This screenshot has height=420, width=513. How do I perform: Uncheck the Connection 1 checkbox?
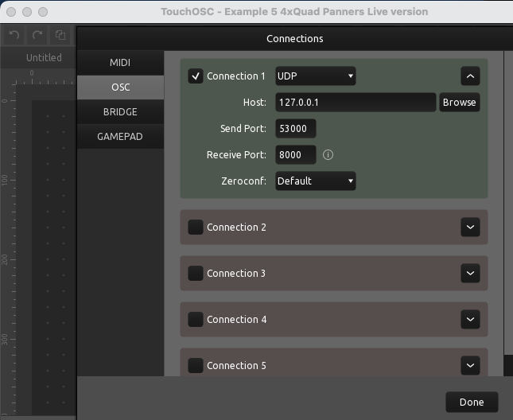click(x=196, y=76)
